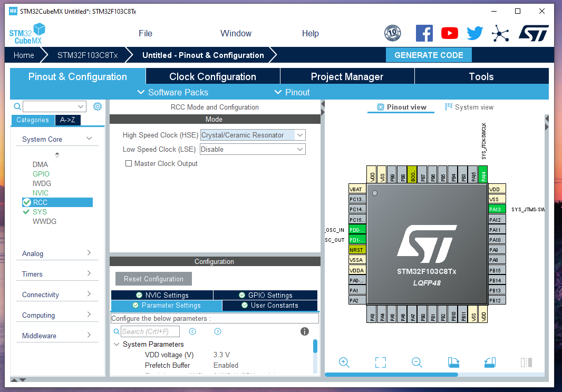
Task: Click the 10 years anniversary badge icon
Action: [392, 33]
